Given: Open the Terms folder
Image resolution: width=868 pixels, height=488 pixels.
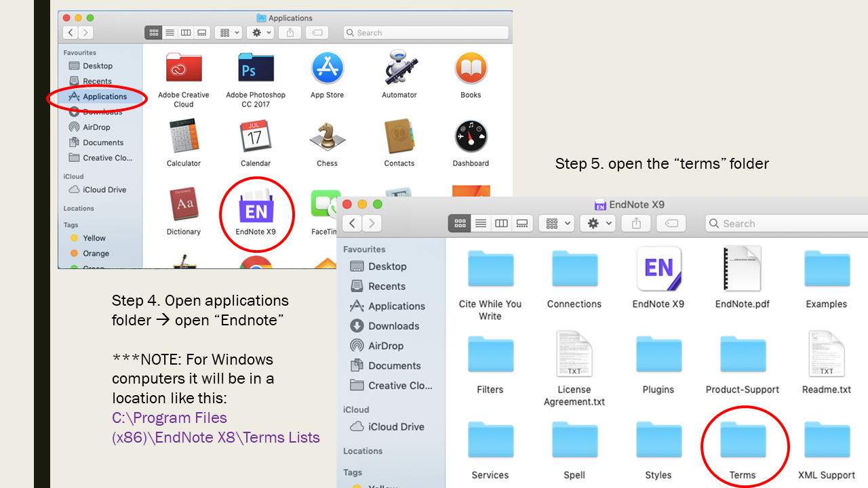Looking at the screenshot, I should point(743,440).
